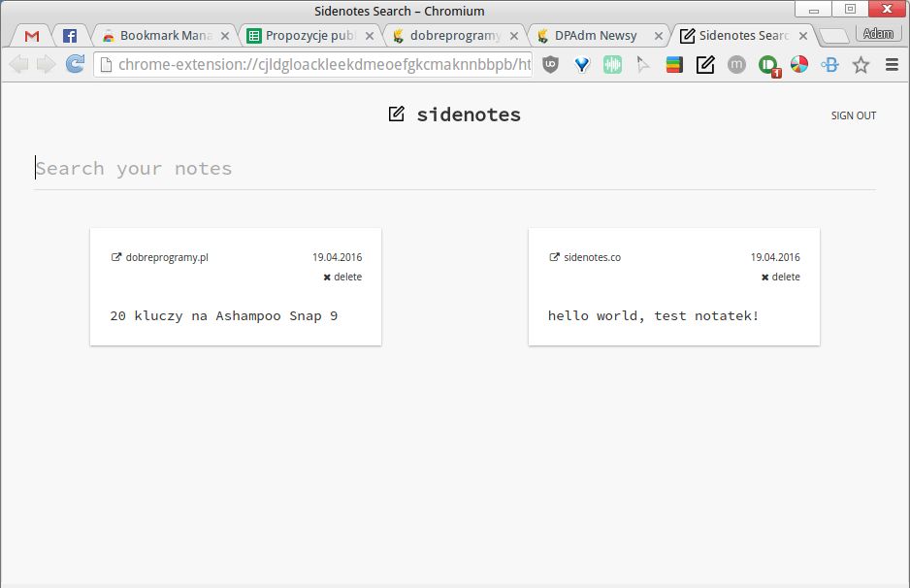
Task: Delete the hello world note
Action: pyautogui.click(x=781, y=277)
